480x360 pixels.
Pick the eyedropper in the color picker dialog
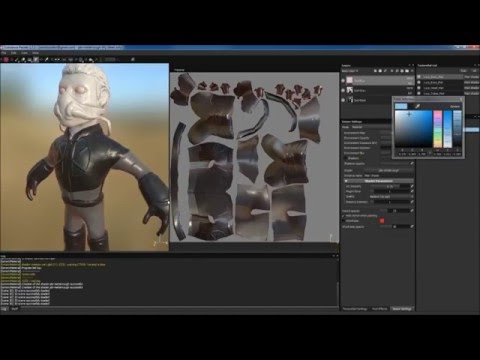[417, 106]
